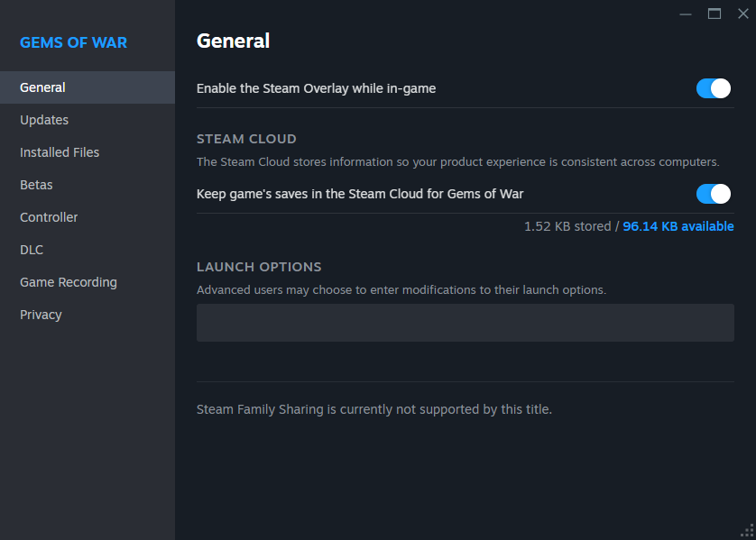Toggle Steam Cloud saves for Gems of War
Screen dimensions: 756x540
click(x=713, y=194)
